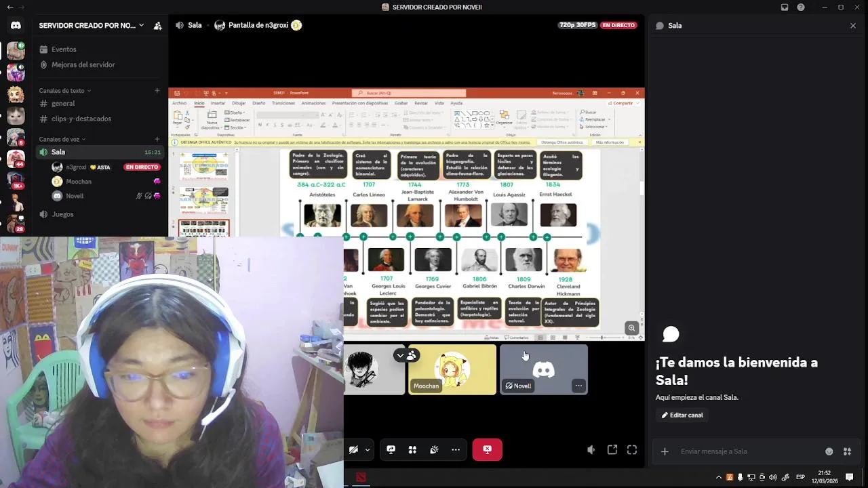Open server with 1K+ notification badge
This screenshot has height=488, width=868.
(16, 181)
